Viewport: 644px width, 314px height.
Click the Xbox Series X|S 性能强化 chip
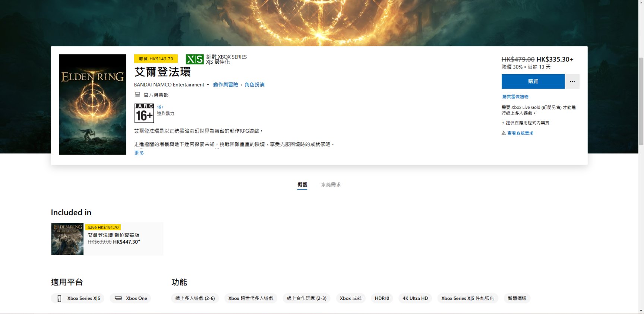click(468, 298)
